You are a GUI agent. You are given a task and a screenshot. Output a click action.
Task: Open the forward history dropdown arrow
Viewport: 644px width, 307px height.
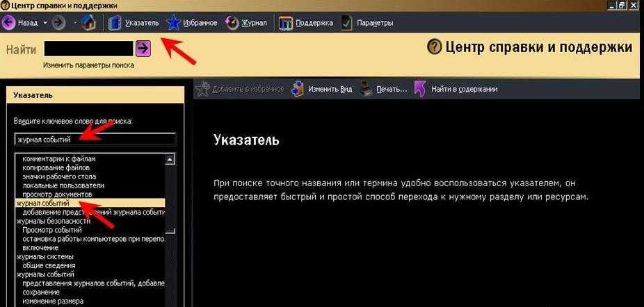point(76,22)
